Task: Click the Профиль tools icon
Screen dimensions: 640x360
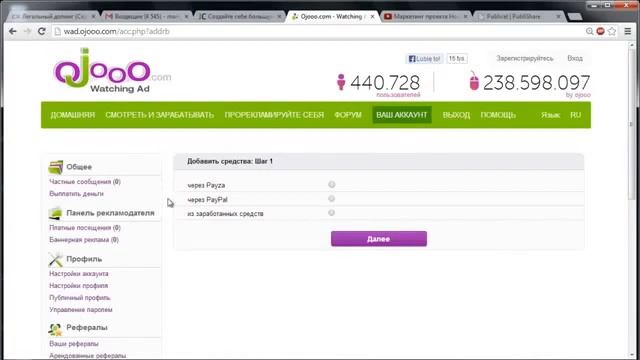Action: click(x=56, y=259)
